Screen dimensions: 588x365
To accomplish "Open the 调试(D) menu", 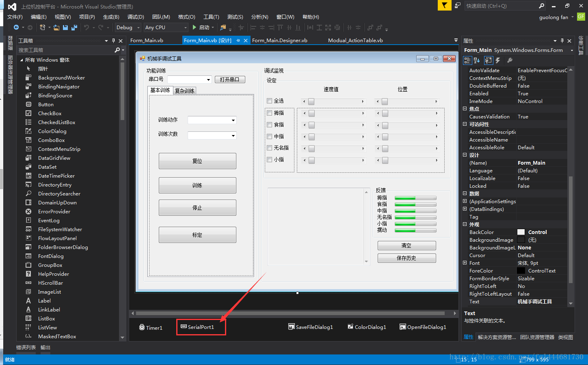I will [136, 17].
